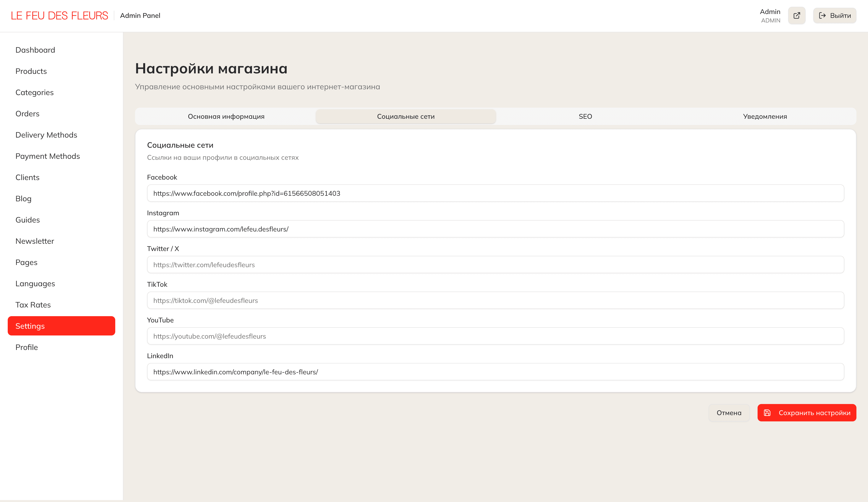Click the Twitter / X input field
This screenshot has height=502, width=868.
click(x=495, y=265)
